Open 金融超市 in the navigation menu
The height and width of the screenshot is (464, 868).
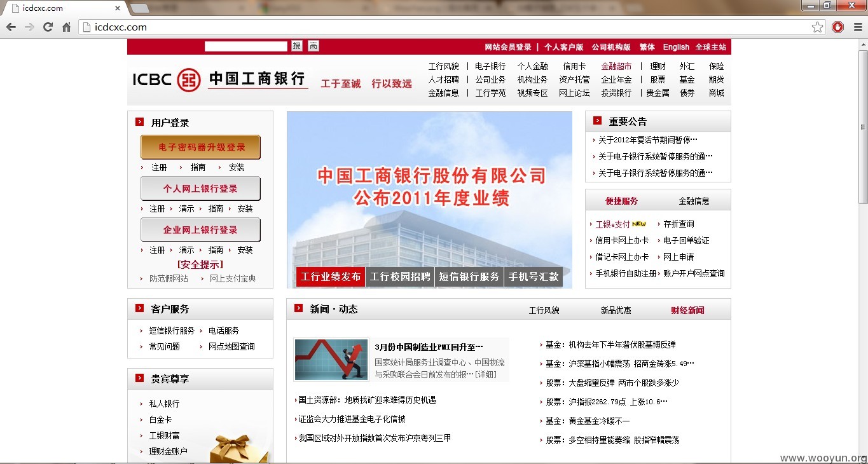616,66
